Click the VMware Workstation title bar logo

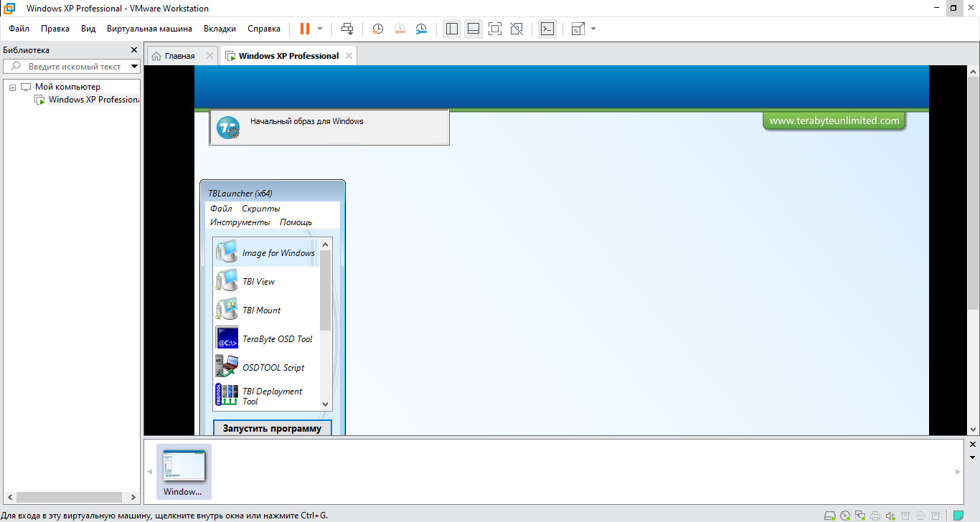(10, 8)
